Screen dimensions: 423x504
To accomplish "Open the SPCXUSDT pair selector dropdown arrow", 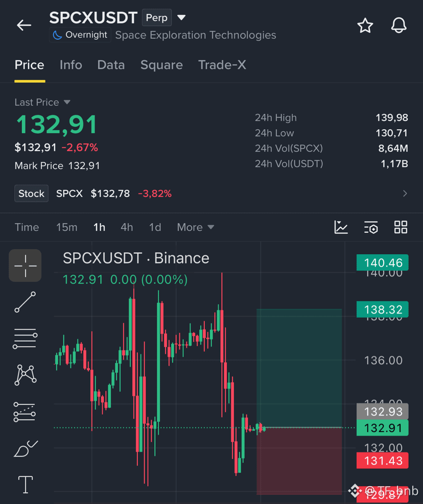I will pos(181,17).
